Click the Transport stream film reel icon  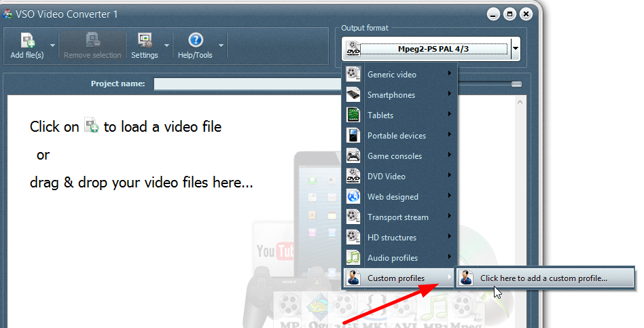pyautogui.click(x=353, y=217)
